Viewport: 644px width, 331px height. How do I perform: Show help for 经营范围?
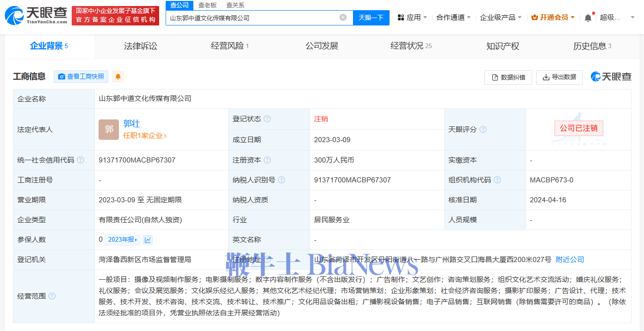click(x=52, y=296)
